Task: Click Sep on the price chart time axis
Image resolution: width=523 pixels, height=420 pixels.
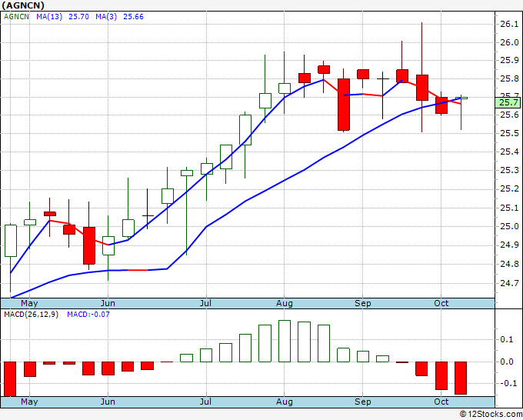Action: pos(362,303)
